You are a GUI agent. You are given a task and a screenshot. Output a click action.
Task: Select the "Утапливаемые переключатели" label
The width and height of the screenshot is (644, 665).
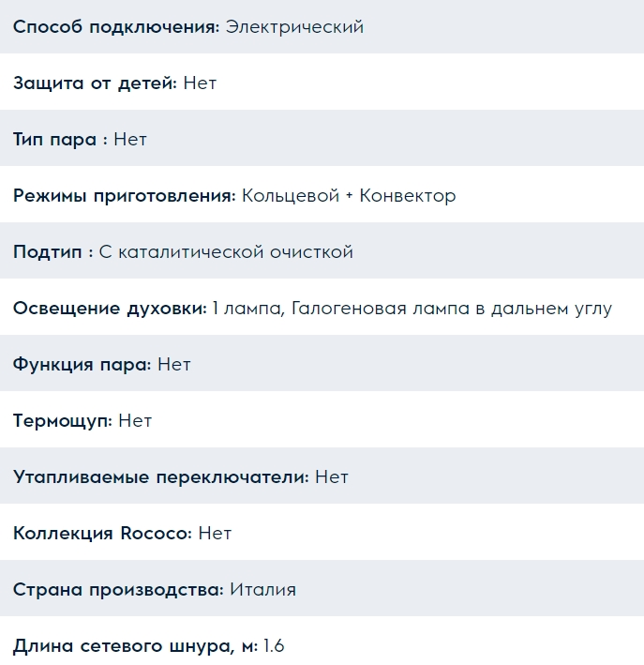[160, 477]
